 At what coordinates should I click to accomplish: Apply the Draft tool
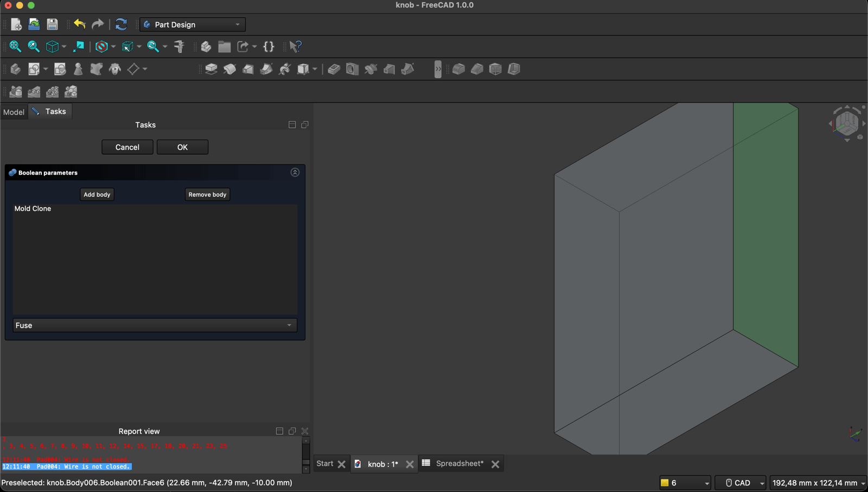pos(495,69)
